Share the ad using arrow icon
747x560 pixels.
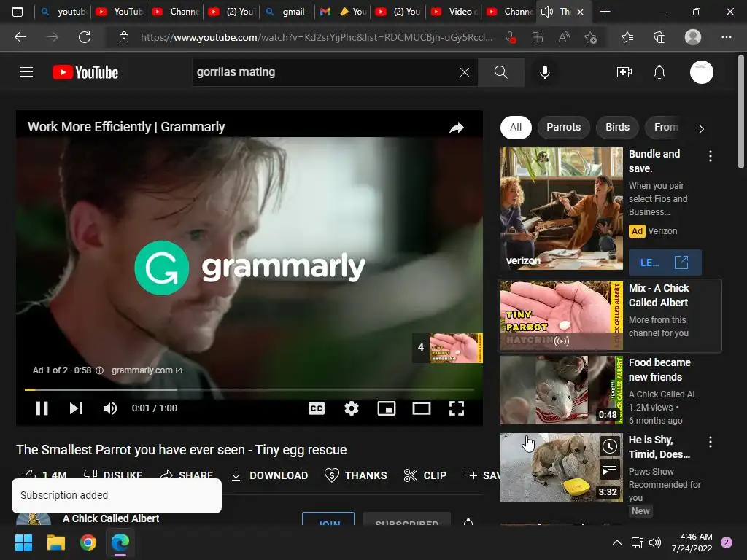457,128
